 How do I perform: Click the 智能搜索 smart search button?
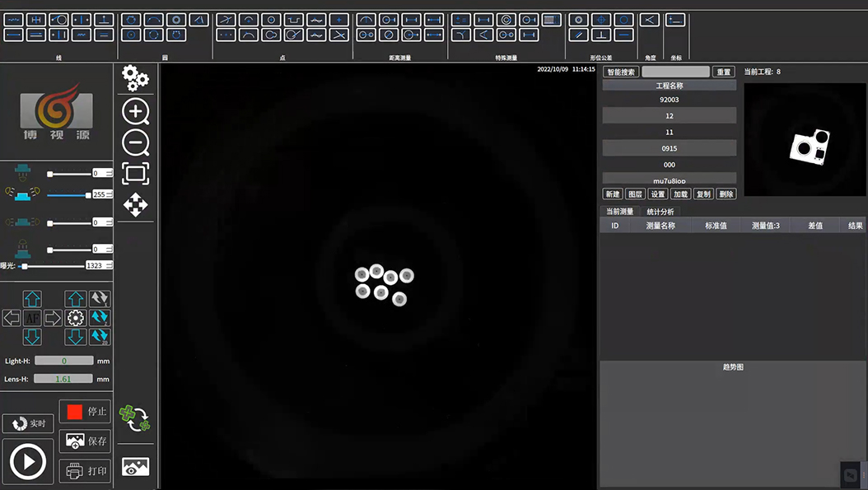click(x=621, y=72)
